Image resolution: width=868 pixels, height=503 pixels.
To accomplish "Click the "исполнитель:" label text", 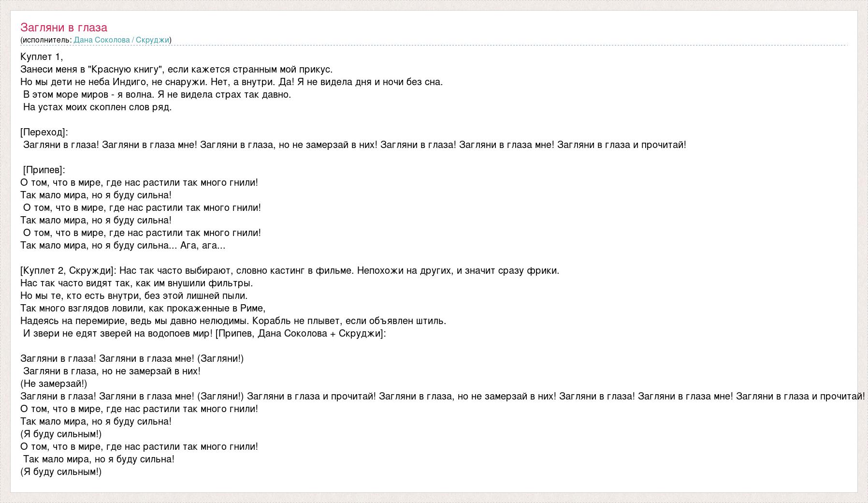I will click(47, 40).
